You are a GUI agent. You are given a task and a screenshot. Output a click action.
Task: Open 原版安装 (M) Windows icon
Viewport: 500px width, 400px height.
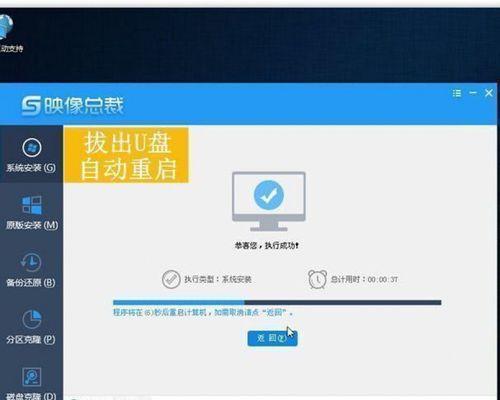point(32,205)
